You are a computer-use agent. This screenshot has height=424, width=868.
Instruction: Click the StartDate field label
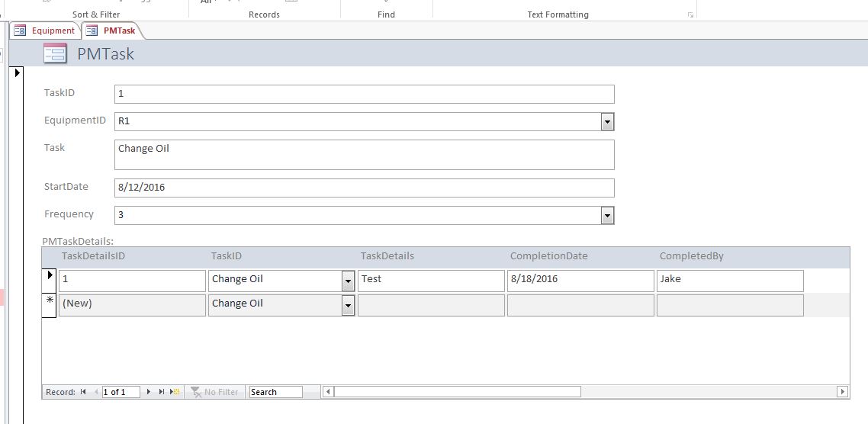coord(66,187)
